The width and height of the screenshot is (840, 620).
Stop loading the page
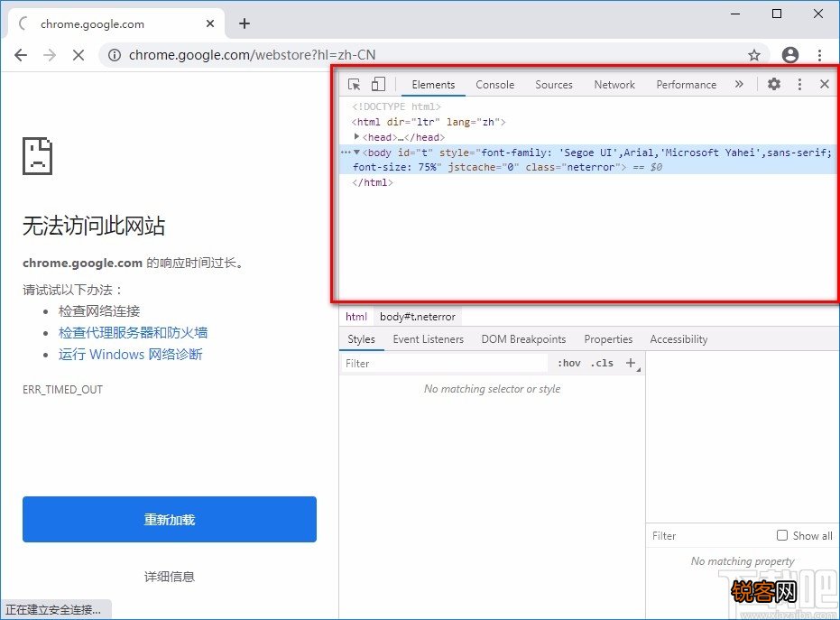coord(78,55)
